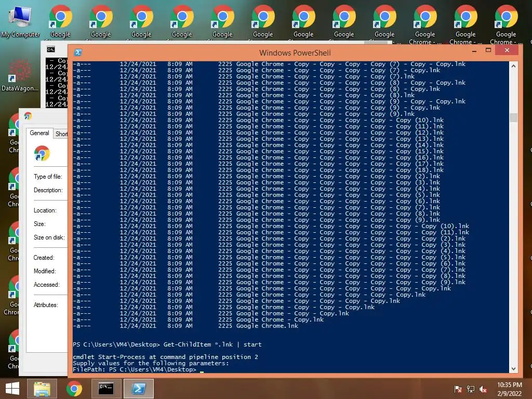Image resolution: width=532 pixels, height=399 pixels.
Task: Click the 'Google Chrome - Copy.lnk' line
Action: pyautogui.click(x=198, y=320)
